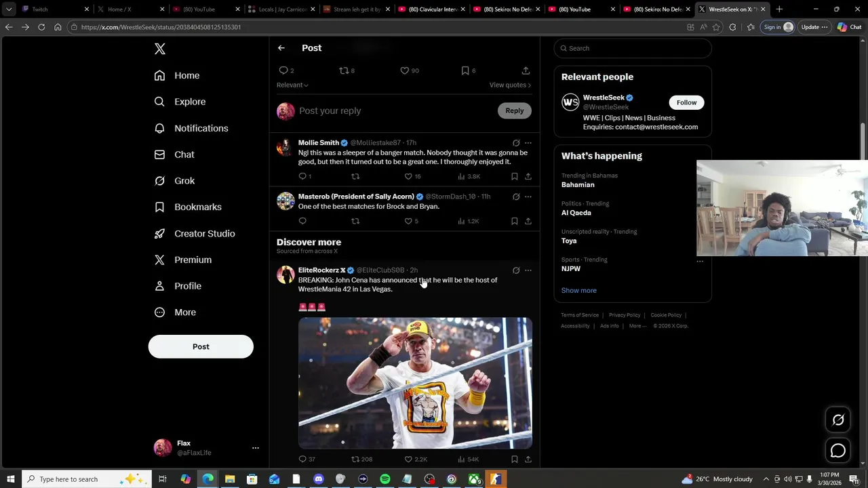Open options for NJPW trend

point(700,261)
